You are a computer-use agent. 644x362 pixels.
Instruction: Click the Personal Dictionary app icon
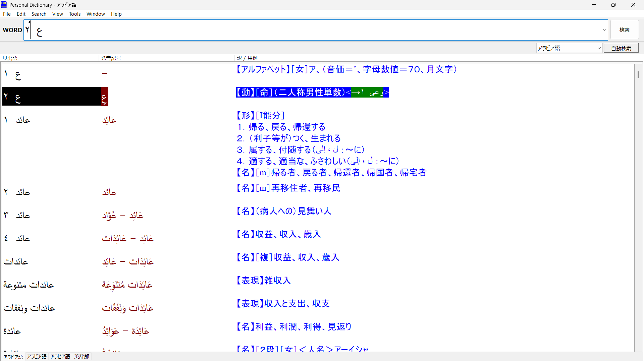(x=4, y=5)
